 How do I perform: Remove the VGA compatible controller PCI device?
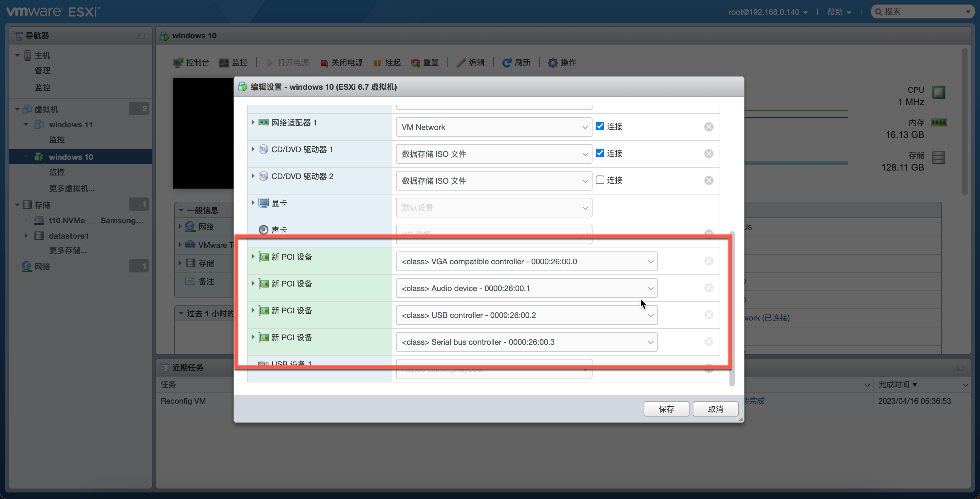click(x=708, y=261)
